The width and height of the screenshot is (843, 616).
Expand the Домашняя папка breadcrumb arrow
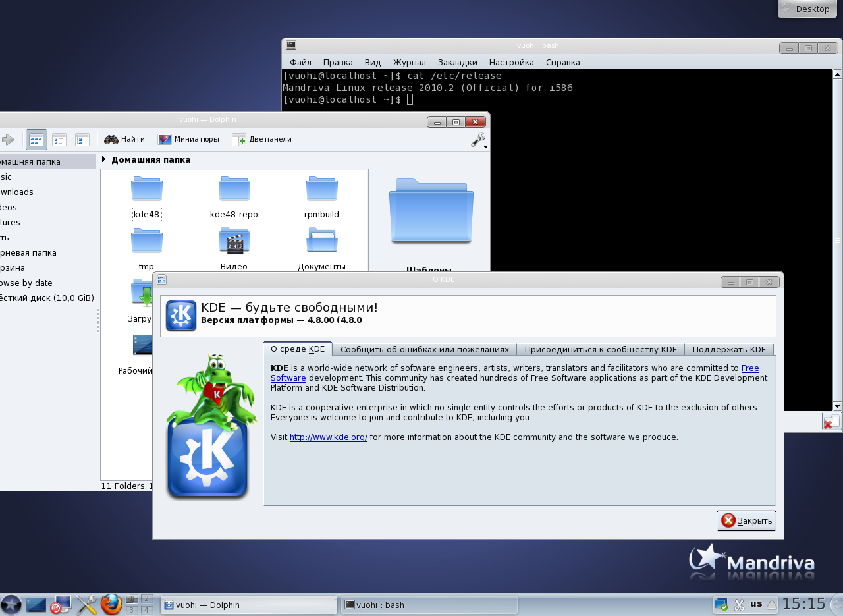tap(103, 159)
